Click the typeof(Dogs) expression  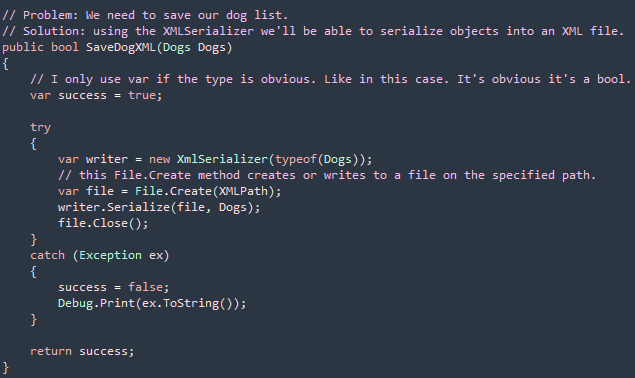(317, 159)
